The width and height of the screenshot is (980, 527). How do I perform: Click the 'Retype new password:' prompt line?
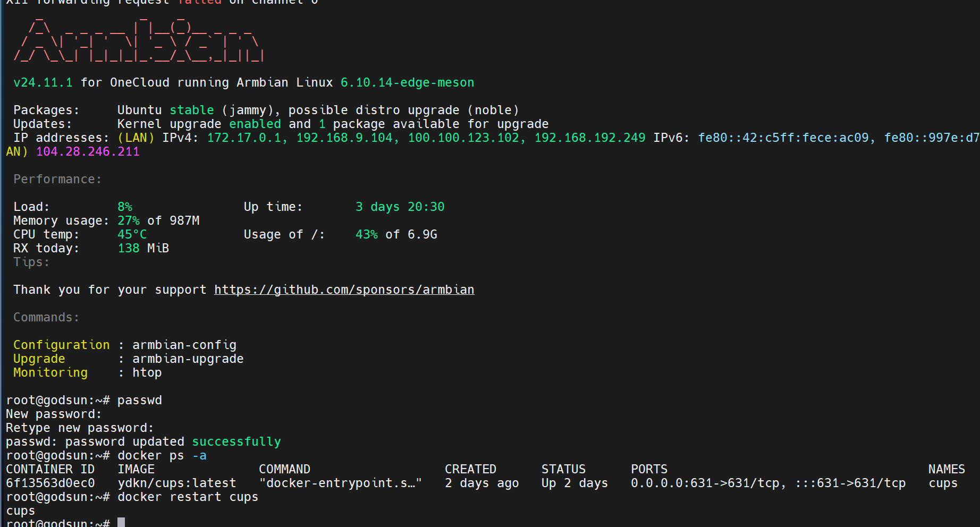point(80,428)
